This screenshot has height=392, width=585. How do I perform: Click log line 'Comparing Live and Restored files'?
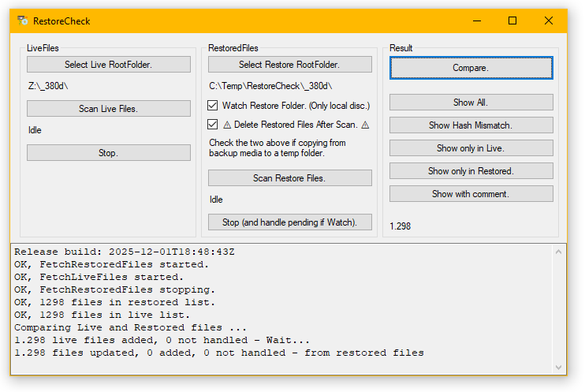[x=130, y=328]
